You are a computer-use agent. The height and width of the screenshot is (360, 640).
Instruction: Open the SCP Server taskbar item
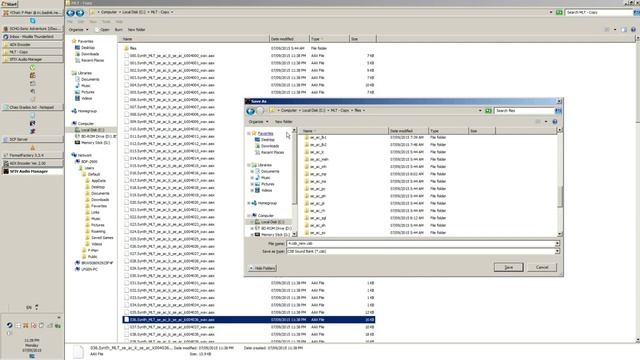pyautogui.click(x=32, y=140)
